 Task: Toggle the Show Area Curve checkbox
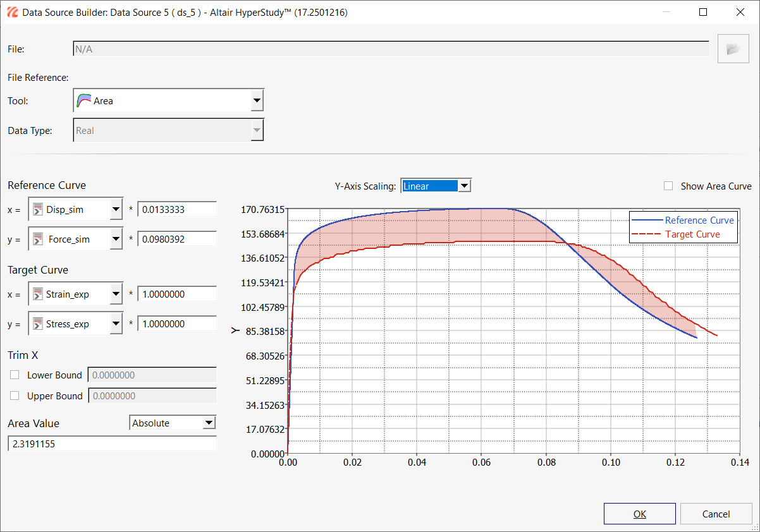tap(668, 186)
